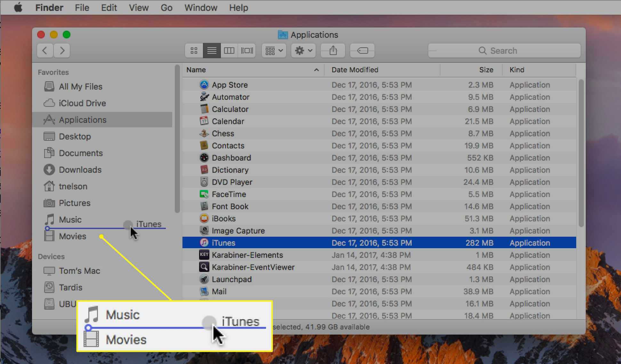This screenshot has width=621, height=364.
Task: Click the file list vertical scrollbar
Action: coord(581,153)
